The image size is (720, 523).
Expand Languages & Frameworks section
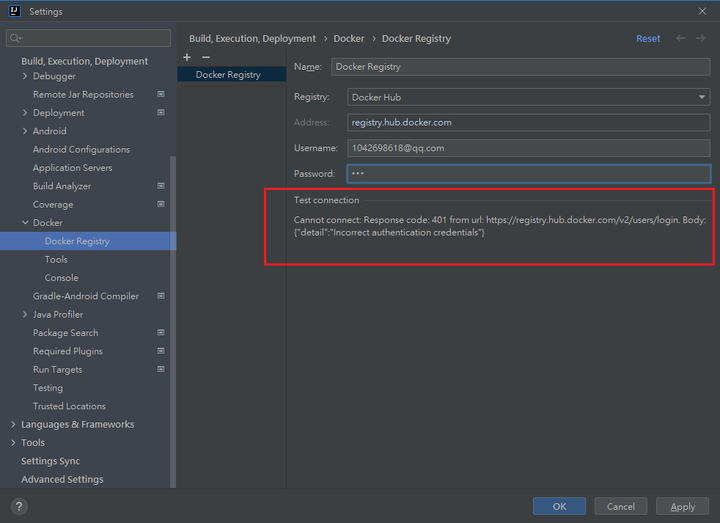[x=13, y=425]
